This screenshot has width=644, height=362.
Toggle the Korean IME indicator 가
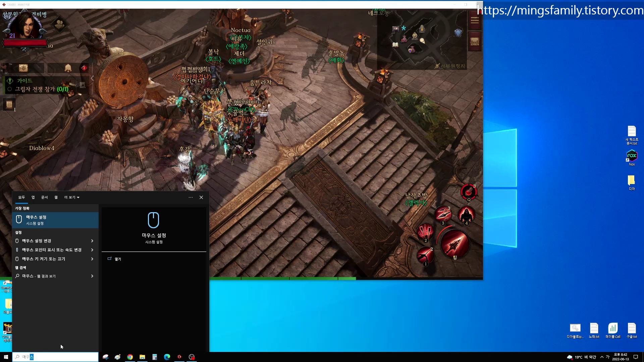coord(607,357)
